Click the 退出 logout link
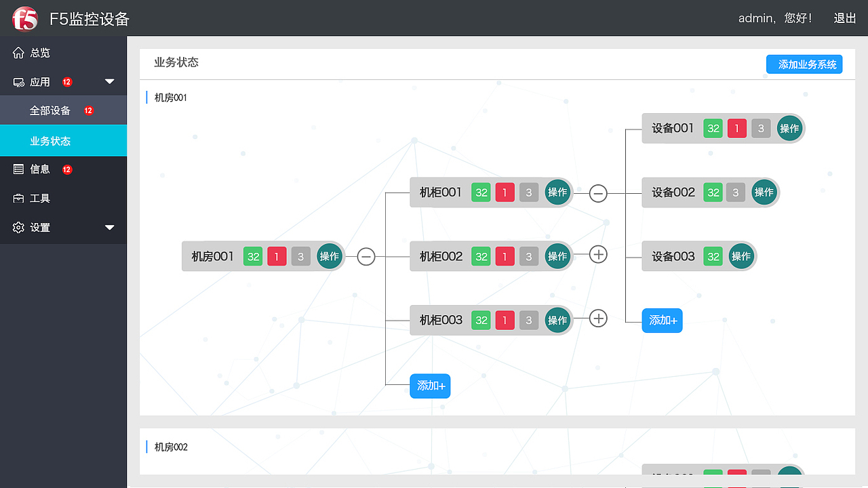The height and width of the screenshot is (488, 868). [845, 18]
